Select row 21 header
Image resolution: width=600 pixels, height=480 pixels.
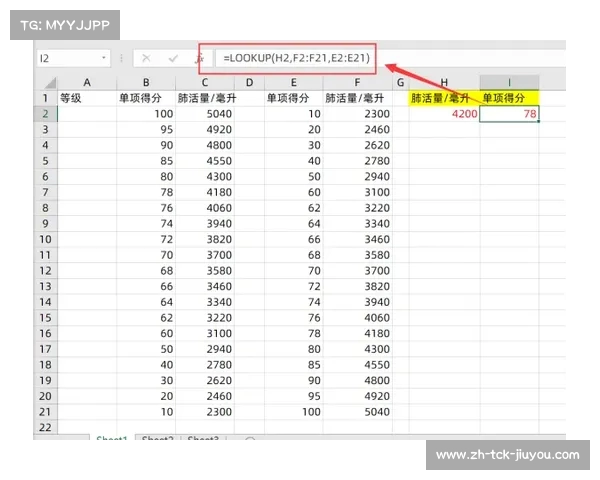45,412
